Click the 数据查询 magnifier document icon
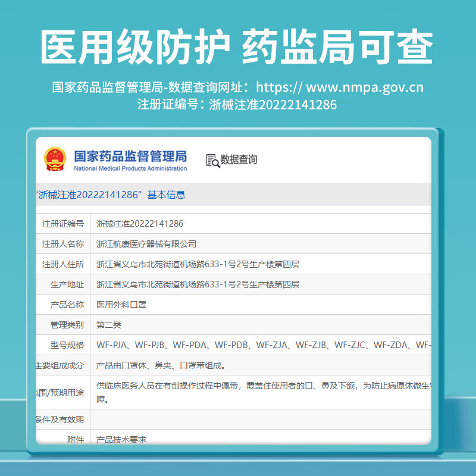Viewport: 476px width, 476px height. (212, 160)
